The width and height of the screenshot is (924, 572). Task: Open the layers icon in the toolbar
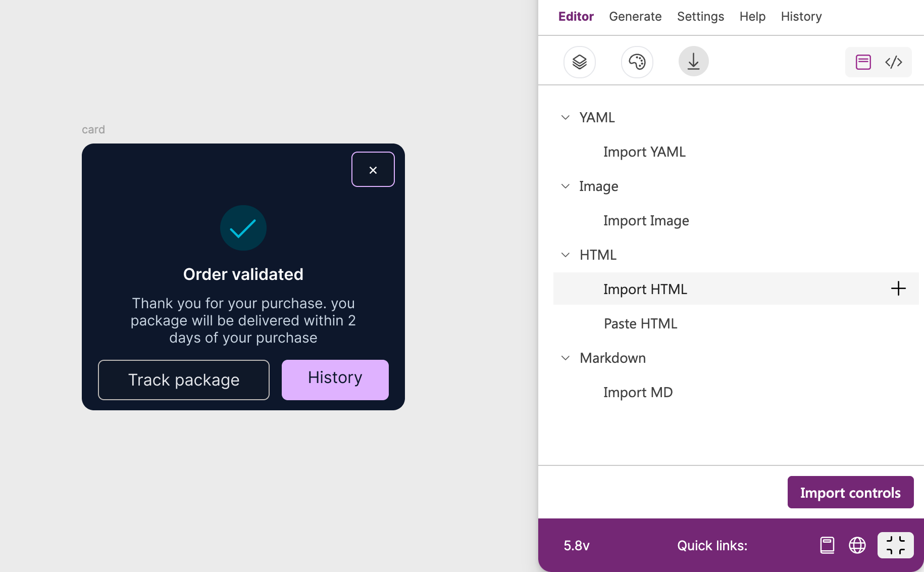pos(580,62)
